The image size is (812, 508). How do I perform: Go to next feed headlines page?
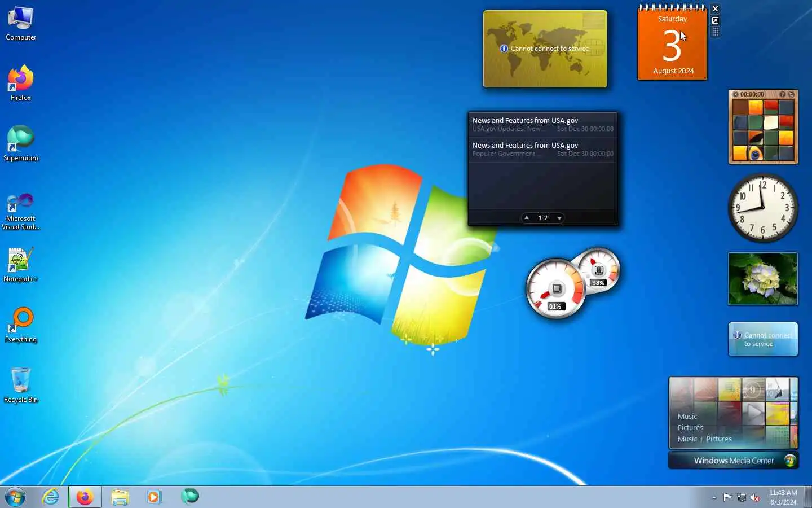(x=559, y=218)
